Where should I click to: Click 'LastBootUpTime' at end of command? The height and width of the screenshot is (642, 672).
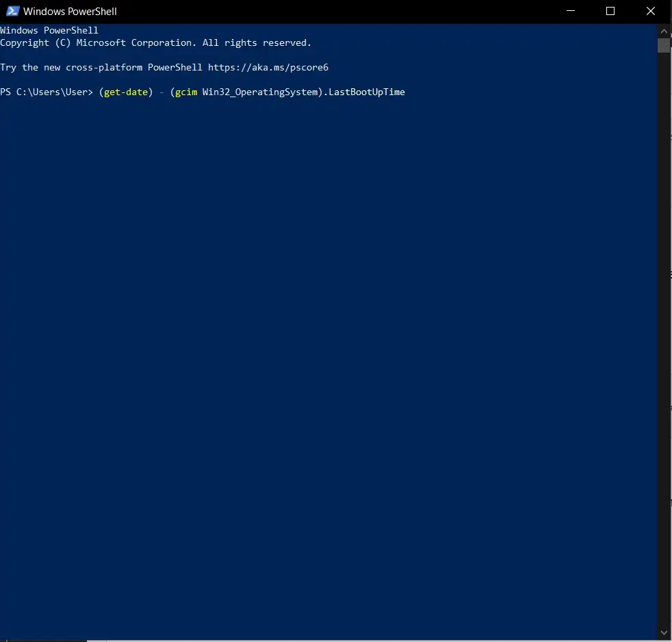click(x=367, y=92)
